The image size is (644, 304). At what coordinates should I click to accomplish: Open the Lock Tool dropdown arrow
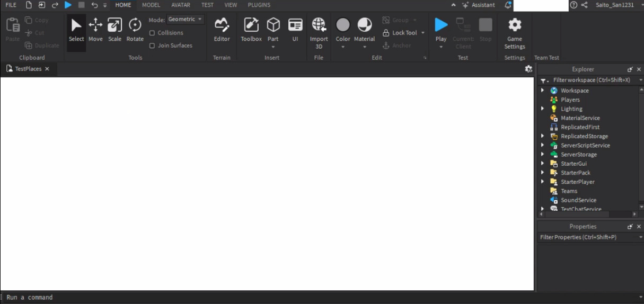(423, 33)
